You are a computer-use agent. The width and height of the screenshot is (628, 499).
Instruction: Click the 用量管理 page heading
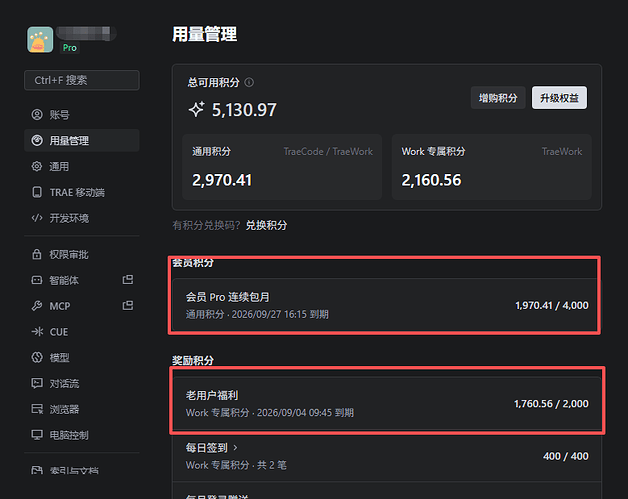[205, 34]
